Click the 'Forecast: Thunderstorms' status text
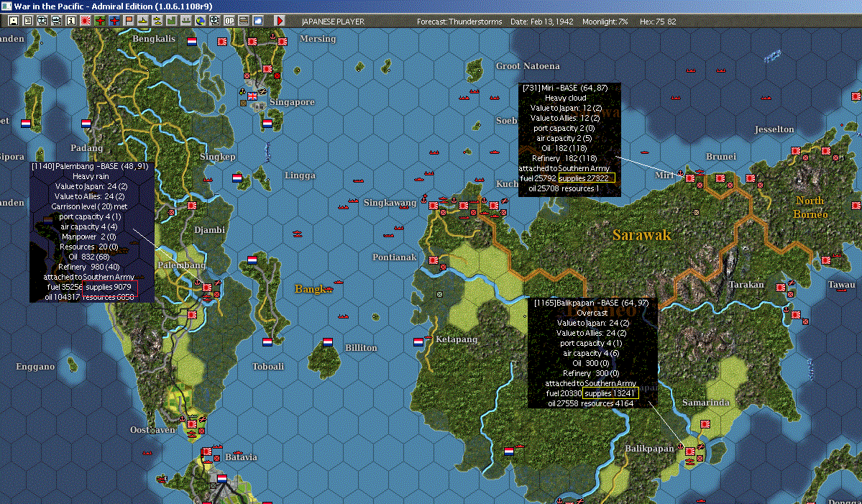 459,22
